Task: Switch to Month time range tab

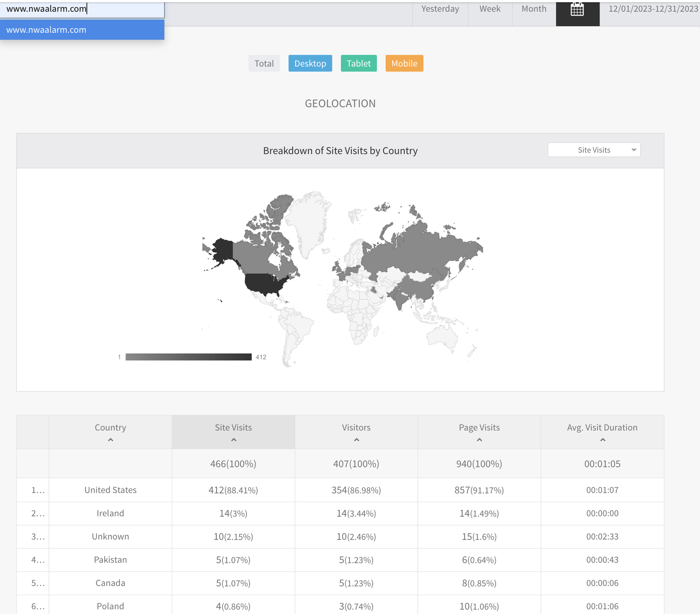Action: (x=534, y=9)
